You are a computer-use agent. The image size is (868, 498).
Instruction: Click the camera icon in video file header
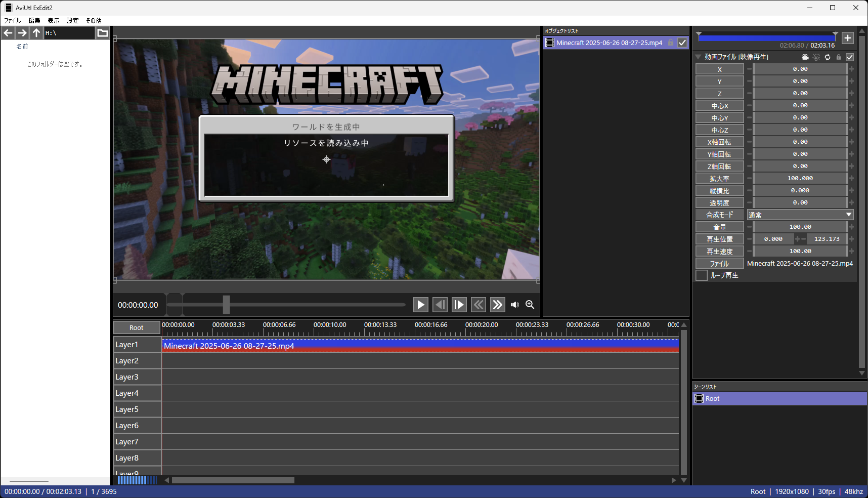click(x=805, y=57)
